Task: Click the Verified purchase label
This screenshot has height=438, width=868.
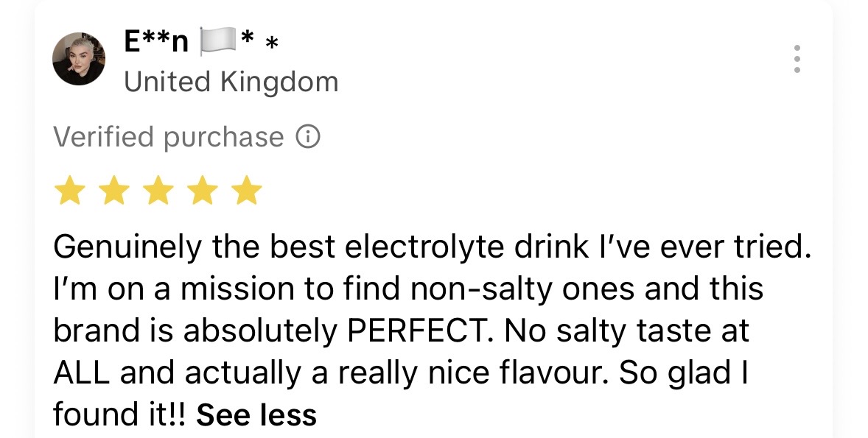Action: tap(168, 137)
